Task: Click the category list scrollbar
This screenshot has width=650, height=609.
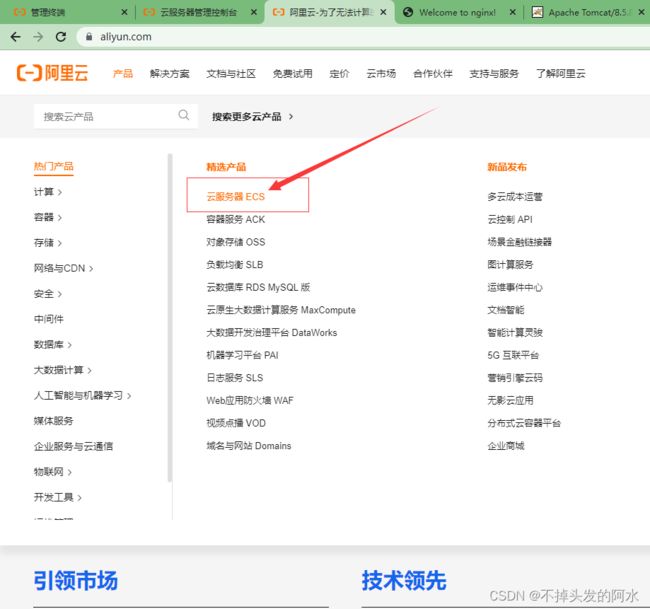Action: (x=170, y=318)
